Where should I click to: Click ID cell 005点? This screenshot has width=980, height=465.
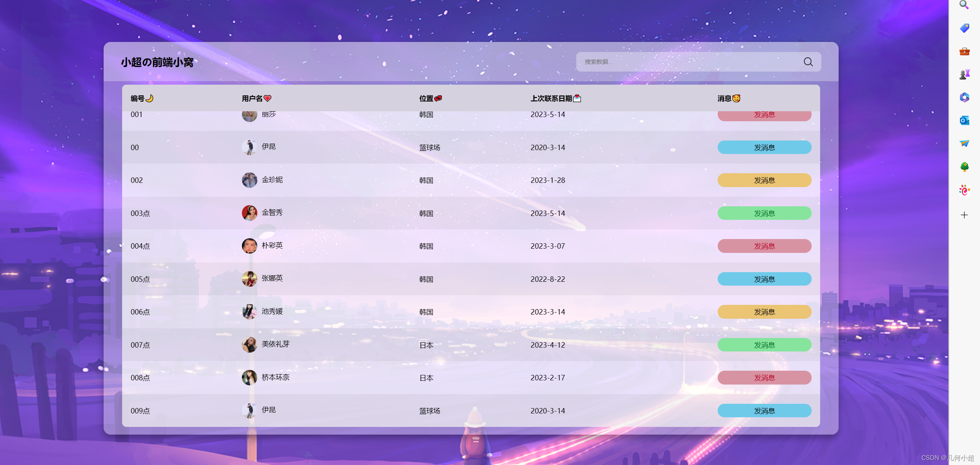coord(140,279)
